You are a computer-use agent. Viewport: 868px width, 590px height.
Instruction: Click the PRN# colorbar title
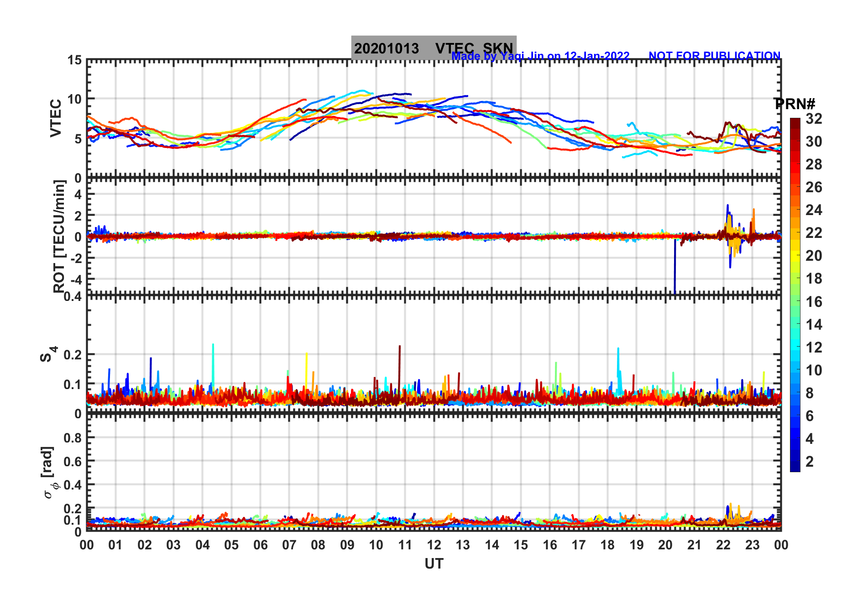(x=795, y=104)
